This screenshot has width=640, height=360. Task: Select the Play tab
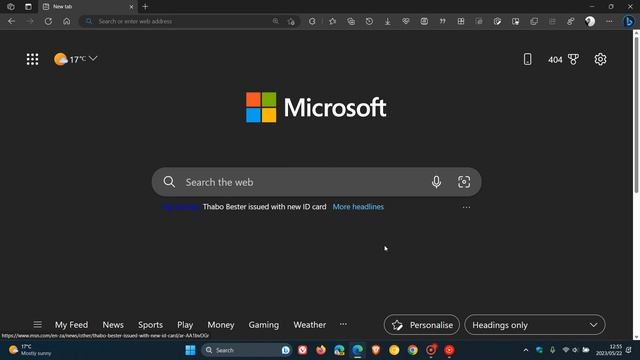[185, 325]
